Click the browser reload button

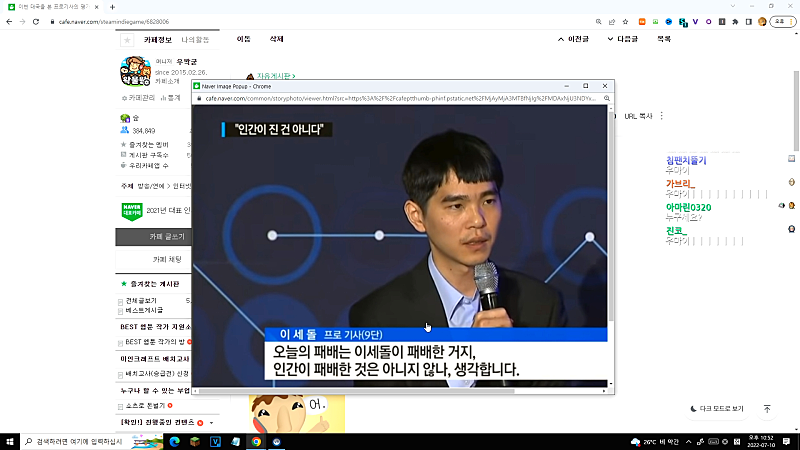pos(36,21)
